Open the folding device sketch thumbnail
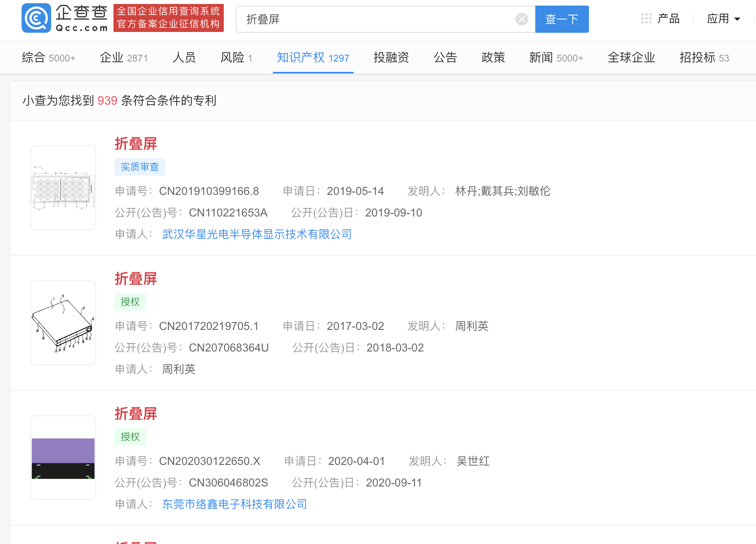The height and width of the screenshot is (544, 756). pos(63,323)
